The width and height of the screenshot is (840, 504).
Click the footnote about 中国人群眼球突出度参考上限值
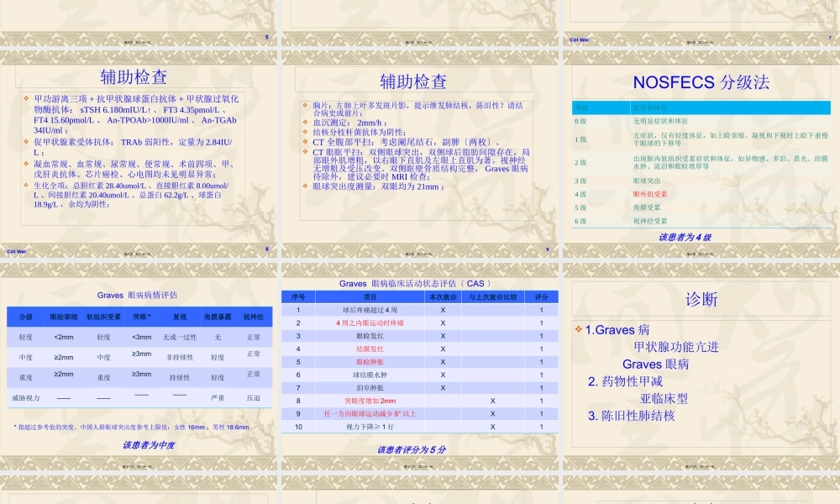[x=131, y=427]
